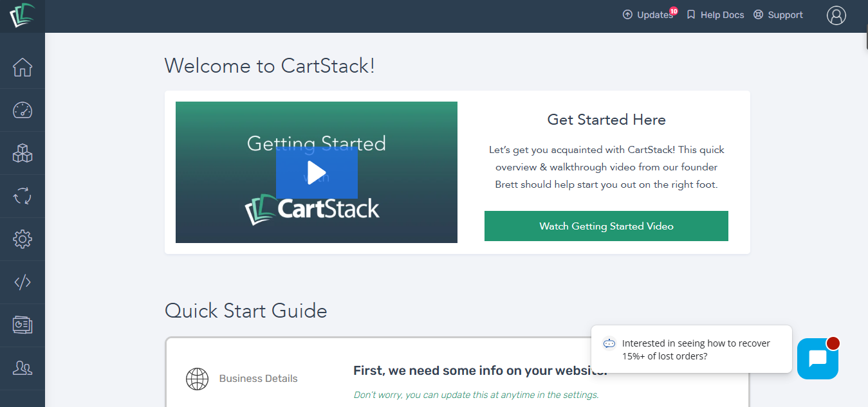This screenshot has width=868, height=407.
Task: Play the Getting Started video
Action: coord(317,172)
